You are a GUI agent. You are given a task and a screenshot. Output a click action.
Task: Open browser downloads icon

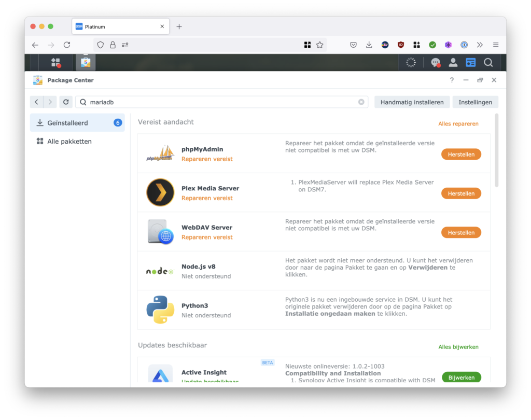click(x=369, y=45)
